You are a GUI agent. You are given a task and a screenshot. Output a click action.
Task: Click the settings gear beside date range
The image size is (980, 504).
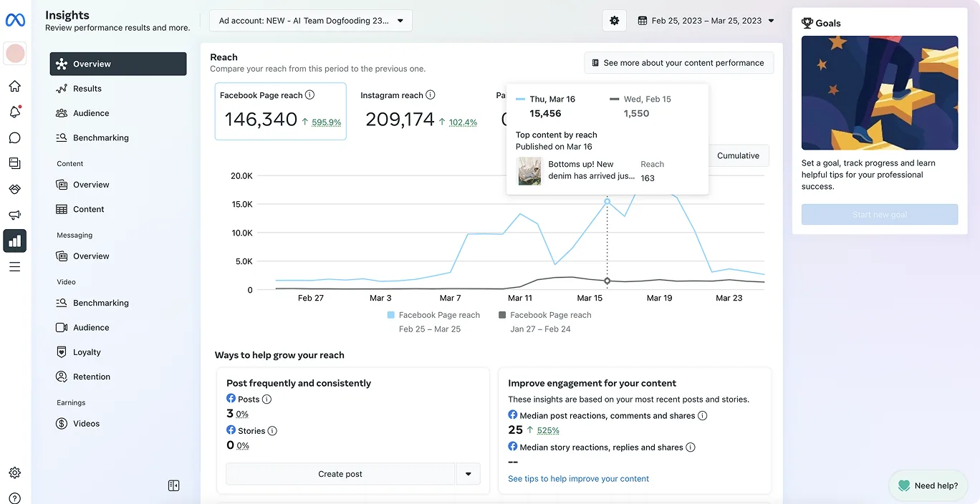pyautogui.click(x=614, y=21)
